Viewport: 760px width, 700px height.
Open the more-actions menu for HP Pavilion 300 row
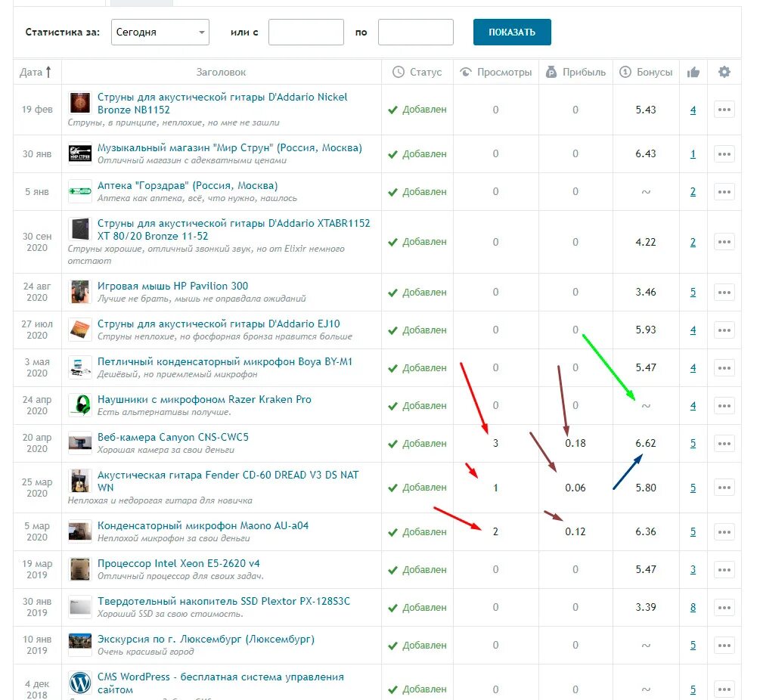pyautogui.click(x=724, y=292)
